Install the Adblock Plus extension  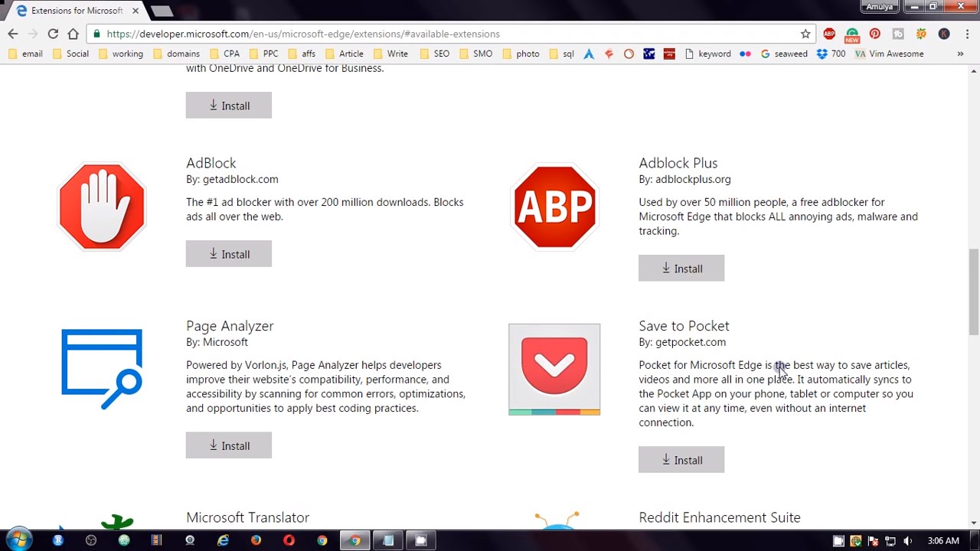(681, 269)
